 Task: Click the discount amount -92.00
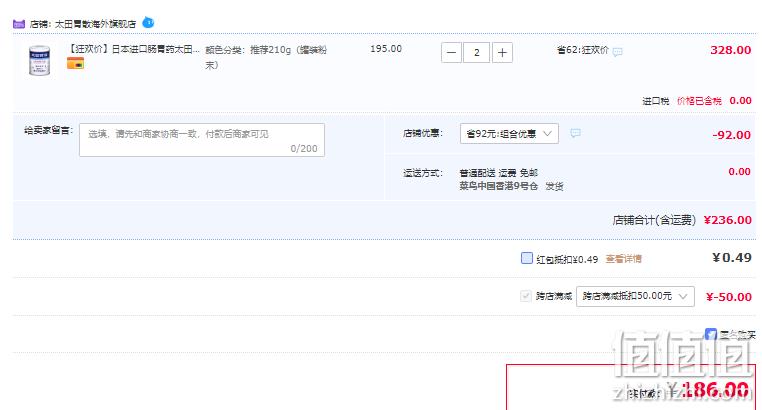pyautogui.click(x=731, y=135)
